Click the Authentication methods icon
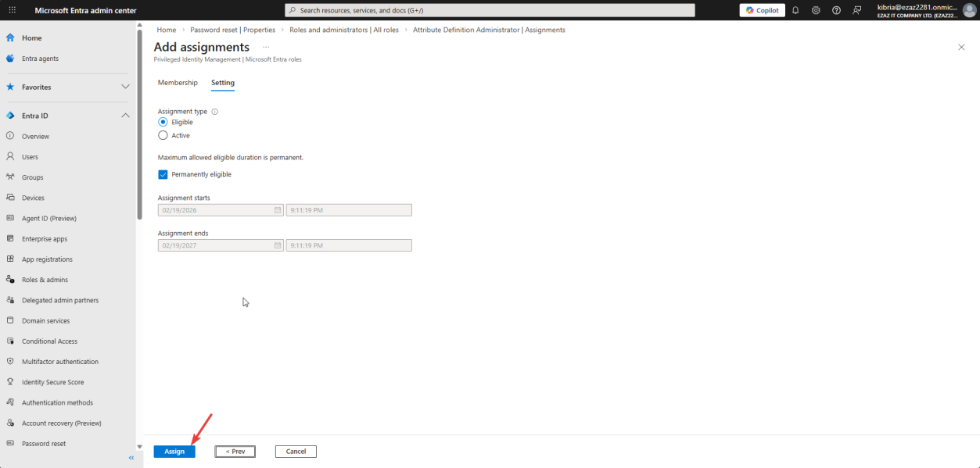The image size is (980, 468). pyautogui.click(x=10, y=402)
